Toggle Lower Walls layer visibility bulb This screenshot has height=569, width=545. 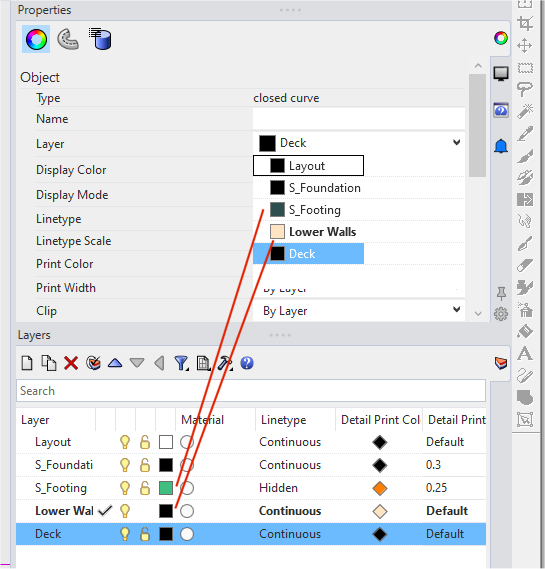[125, 511]
